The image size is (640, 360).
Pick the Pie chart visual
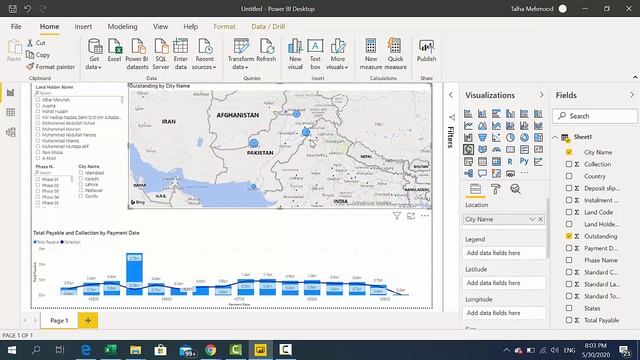(x=510, y=138)
